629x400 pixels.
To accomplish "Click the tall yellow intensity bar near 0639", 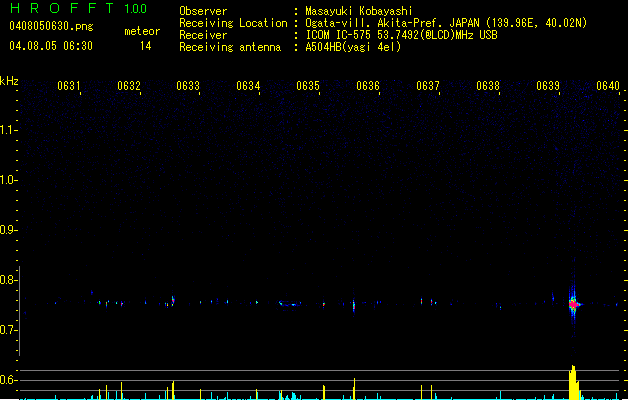I will [x=574, y=382].
